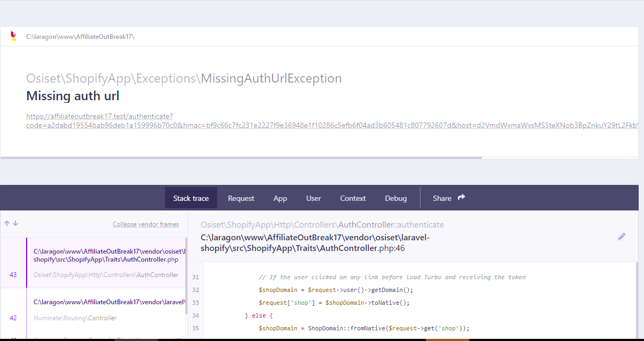Open the Context tab
Viewport: 644px width, 341px height.
[353, 198]
